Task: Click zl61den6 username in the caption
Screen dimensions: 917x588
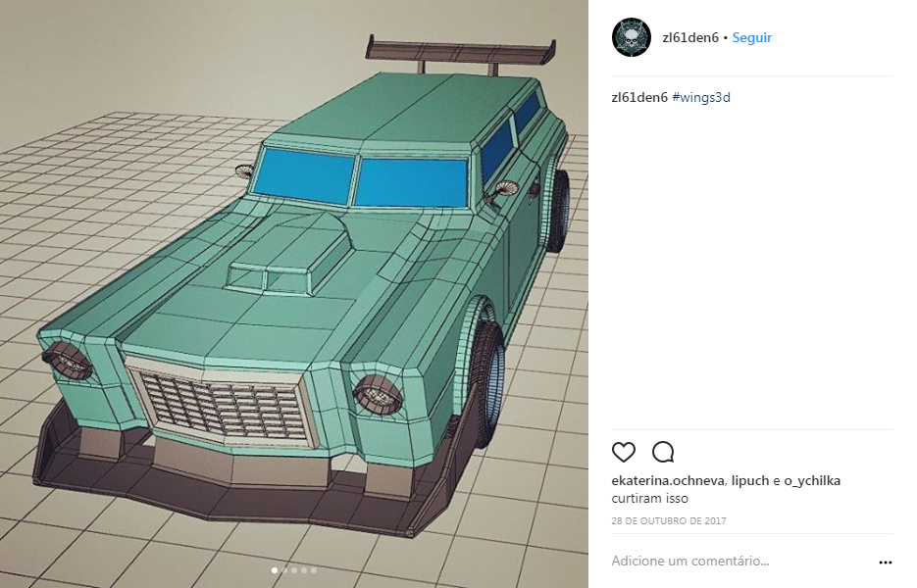Action: coord(639,97)
